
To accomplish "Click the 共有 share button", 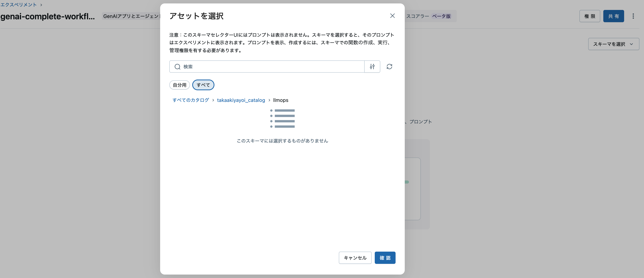I will click(x=614, y=16).
